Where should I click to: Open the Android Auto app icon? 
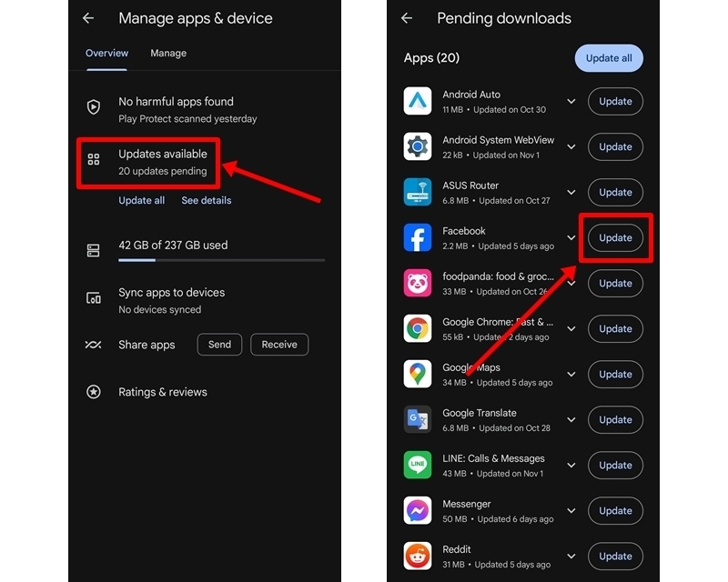pyautogui.click(x=418, y=101)
